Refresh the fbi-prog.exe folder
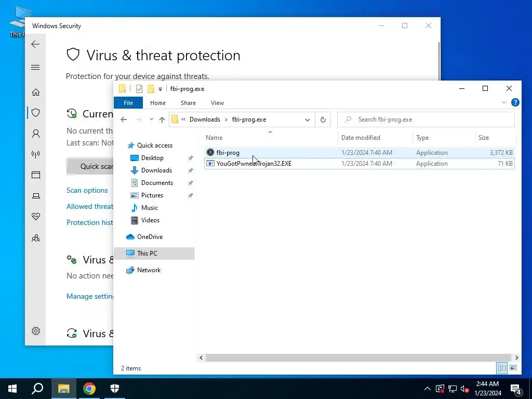 click(x=323, y=119)
